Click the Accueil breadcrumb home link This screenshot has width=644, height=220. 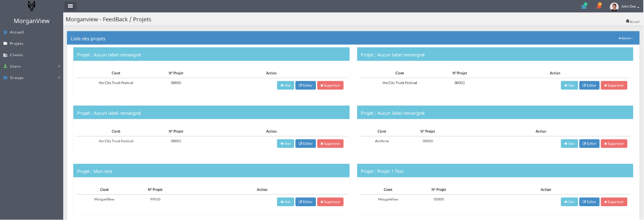(632, 22)
